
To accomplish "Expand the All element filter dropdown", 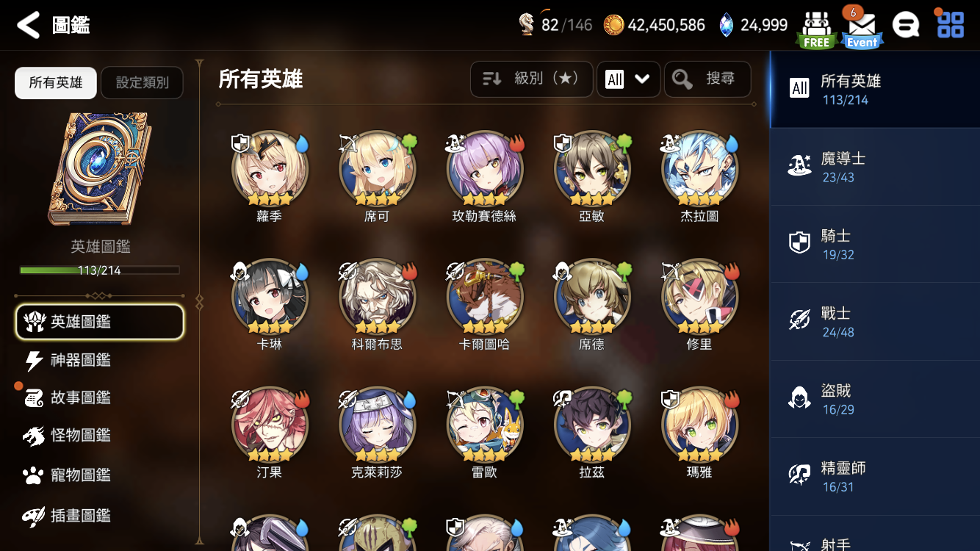I will 628,79.
